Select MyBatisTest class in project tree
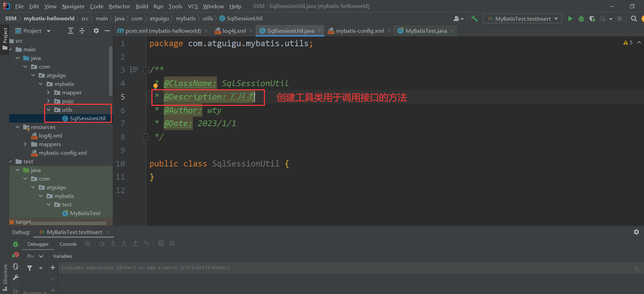 pyautogui.click(x=85, y=213)
